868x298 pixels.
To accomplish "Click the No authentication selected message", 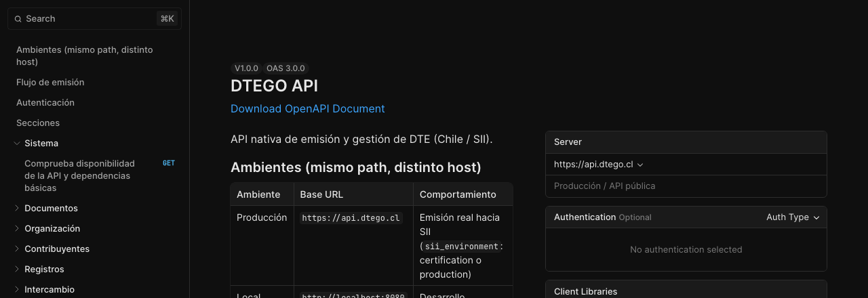I will 686,249.
